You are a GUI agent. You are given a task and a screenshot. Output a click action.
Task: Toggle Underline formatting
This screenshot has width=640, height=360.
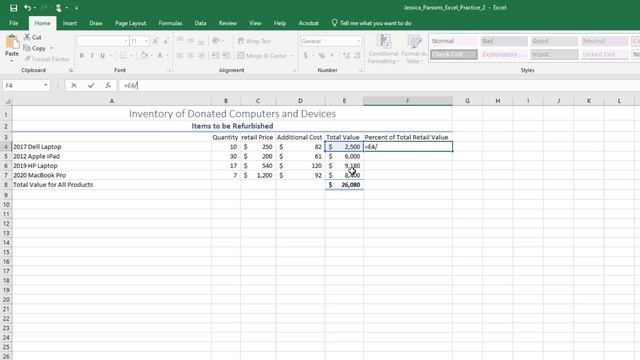tap(102, 56)
